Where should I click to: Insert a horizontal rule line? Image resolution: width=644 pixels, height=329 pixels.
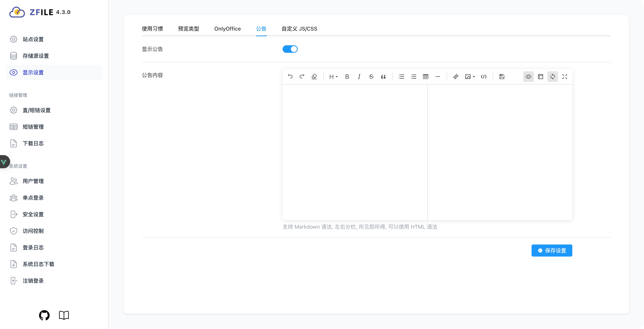pyautogui.click(x=437, y=77)
